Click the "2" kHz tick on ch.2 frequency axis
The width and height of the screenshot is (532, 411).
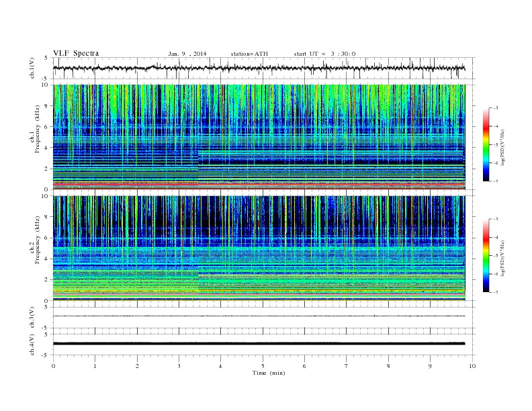pyautogui.click(x=46, y=280)
